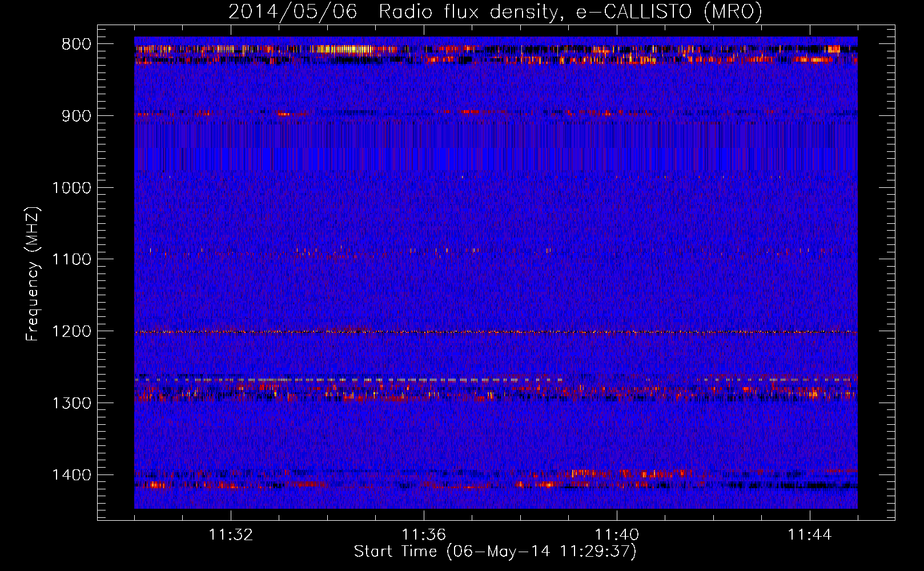Click the bright emission line at 1200 MHz
Screen dimensions: 924x571
coord(496,332)
